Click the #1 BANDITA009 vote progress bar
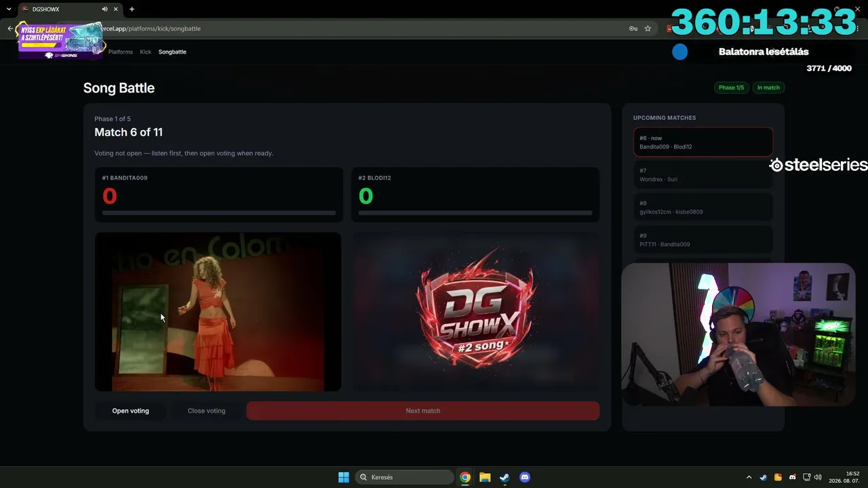 click(219, 213)
